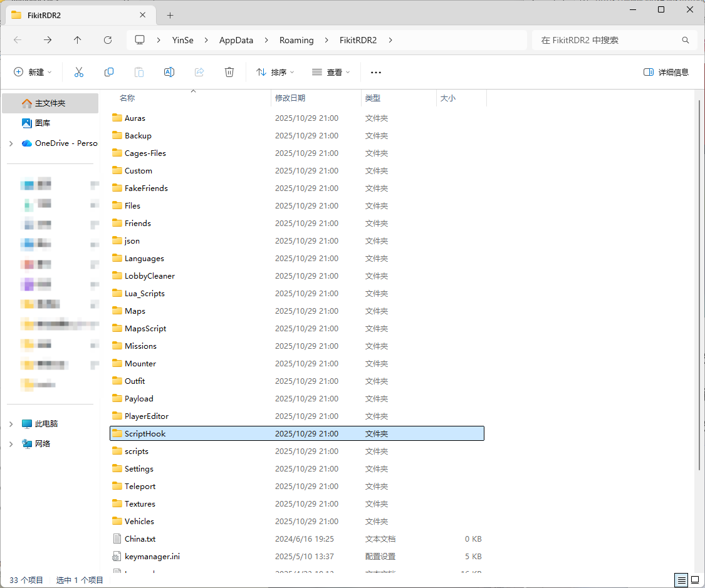
Task: Toggle the details pane button (详细信息)
Action: pyautogui.click(x=666, y=72)
